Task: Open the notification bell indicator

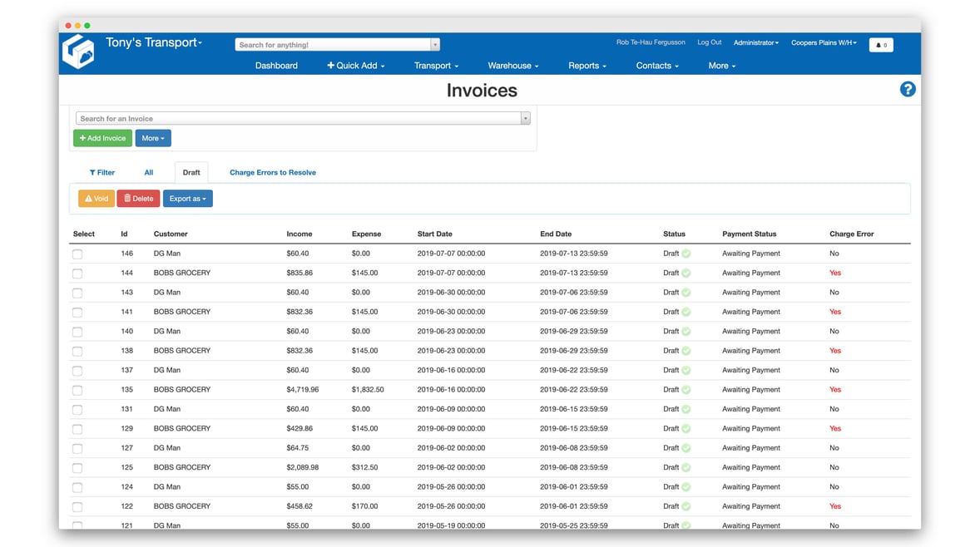Action: click(881, 44)
